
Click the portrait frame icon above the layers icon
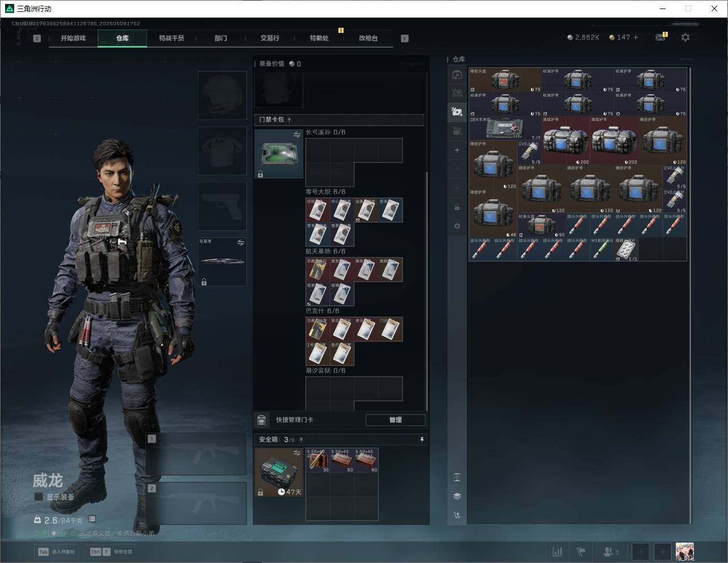(457, 477)
